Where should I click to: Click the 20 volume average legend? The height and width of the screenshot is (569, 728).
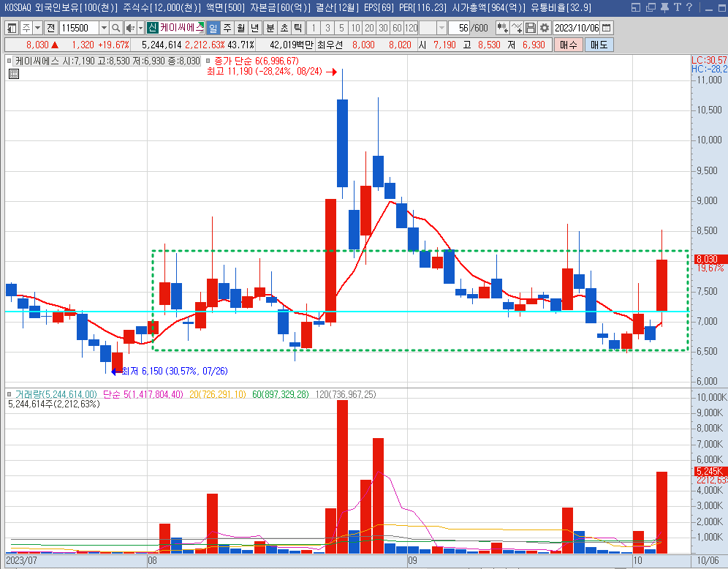(218, 394)
